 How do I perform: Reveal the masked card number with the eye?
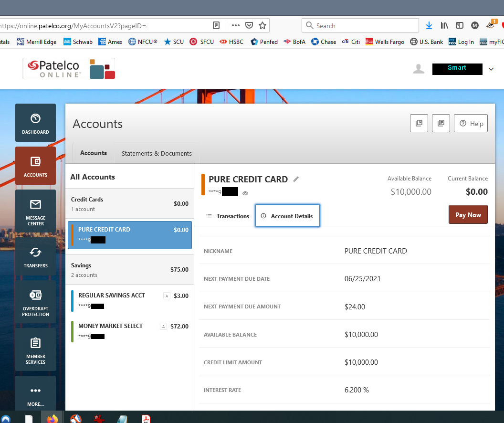[x=245, y=193]
